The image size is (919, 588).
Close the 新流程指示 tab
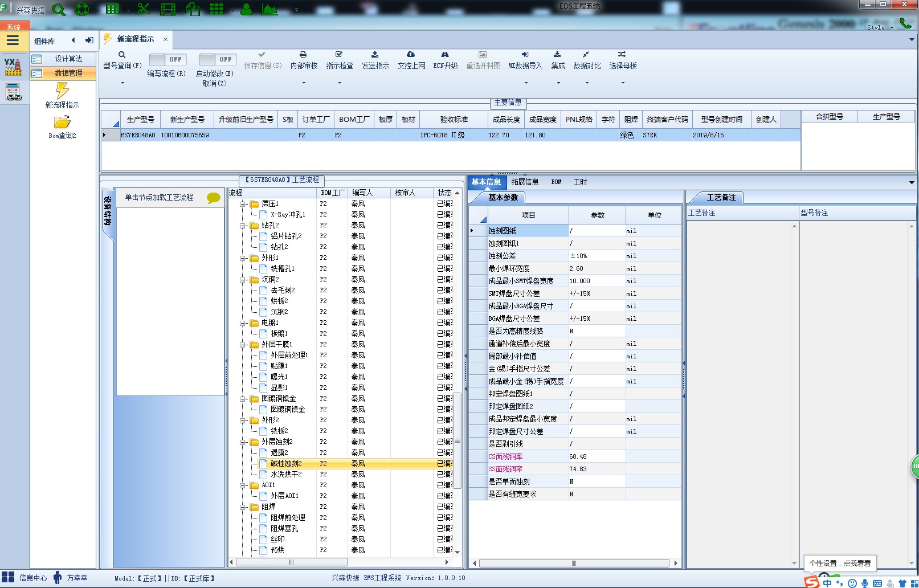[165, 39]
